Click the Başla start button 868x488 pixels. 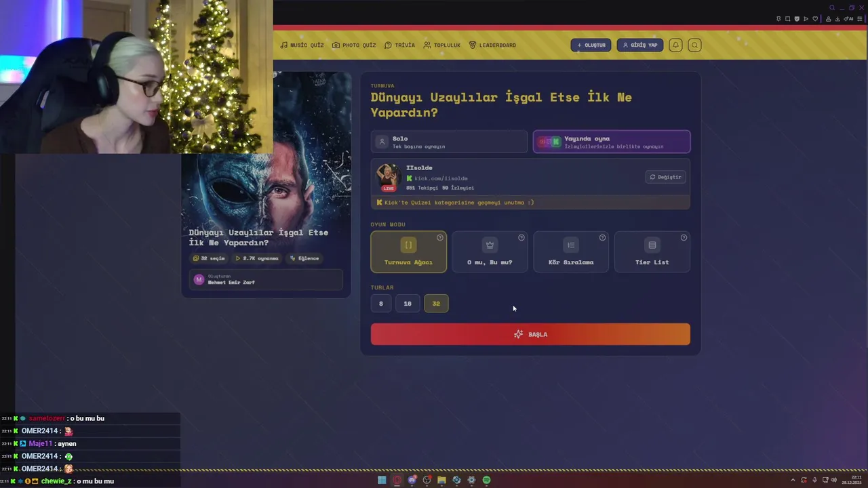tap(530, 334)
